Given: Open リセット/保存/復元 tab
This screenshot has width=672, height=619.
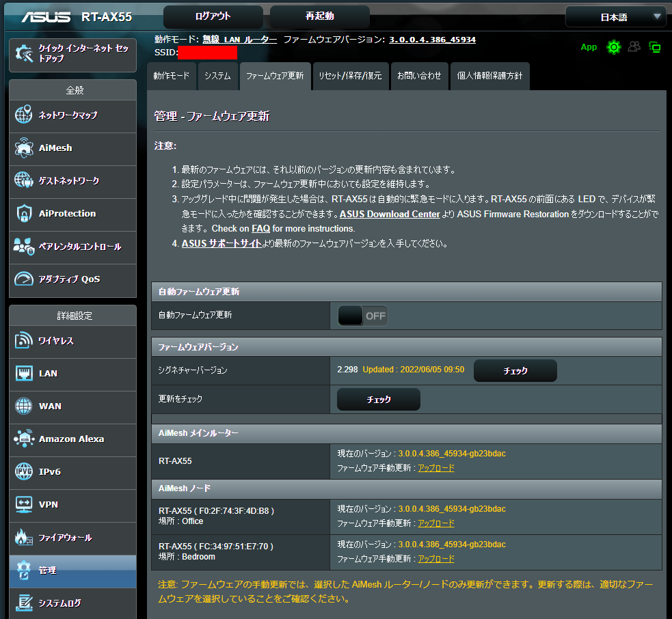Looking at the screenshot, I should (x=351, y=76).
